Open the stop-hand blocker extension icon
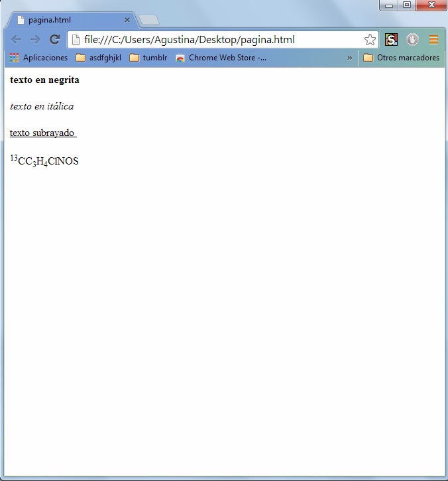This screenshot has height=481, width=448. click(x=412, y=40)
